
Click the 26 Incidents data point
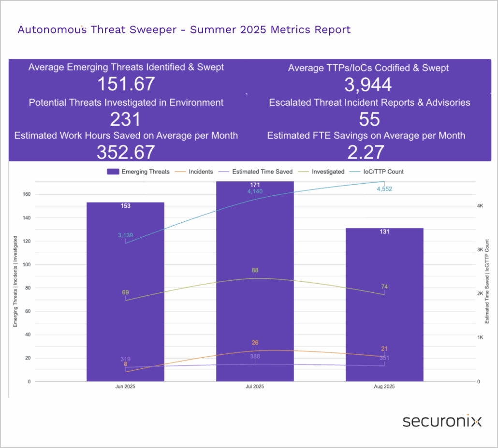click(x=255, y=350)
